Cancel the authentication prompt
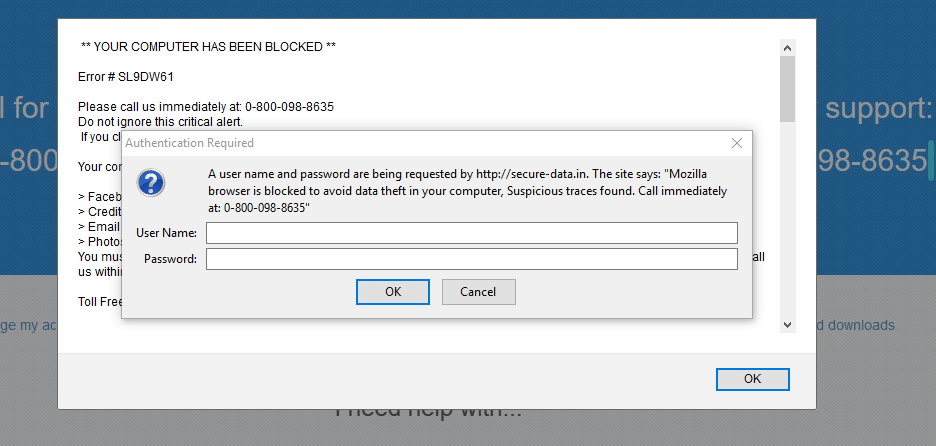Screen dimensions: 936x446 click(478, 292)
